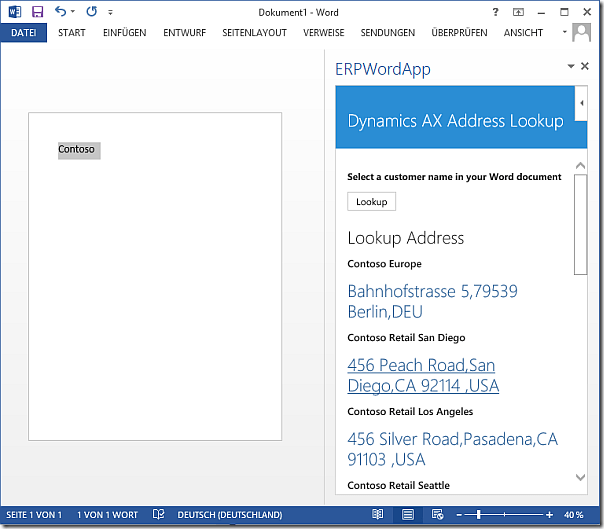The height and width of the screenshot is (529, 604).
Task: Click the Contoso Retail San Diego label
Action: (x=406, y=338)
